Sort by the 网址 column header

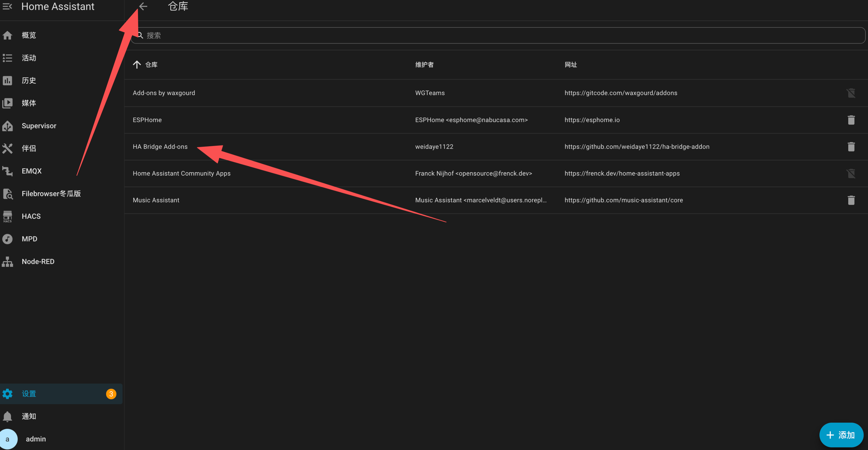pos(571,65)
